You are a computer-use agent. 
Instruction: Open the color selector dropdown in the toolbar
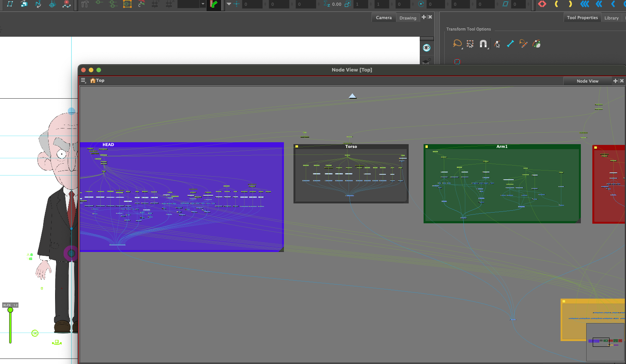(202, 5)
